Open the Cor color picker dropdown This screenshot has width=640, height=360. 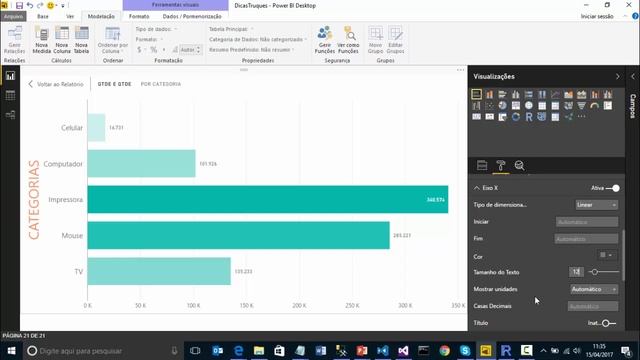[607, 255]
